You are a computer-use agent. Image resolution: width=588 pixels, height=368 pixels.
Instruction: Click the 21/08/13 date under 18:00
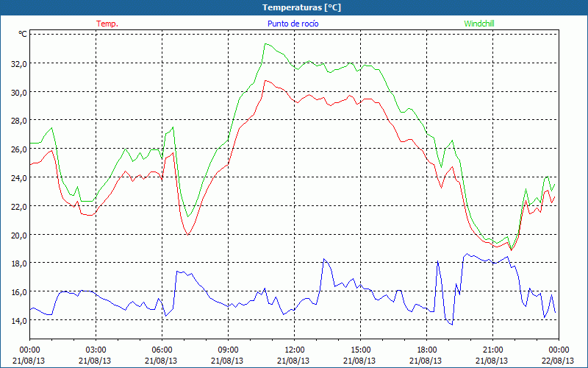pyautogui.click(x=426, y=361)
